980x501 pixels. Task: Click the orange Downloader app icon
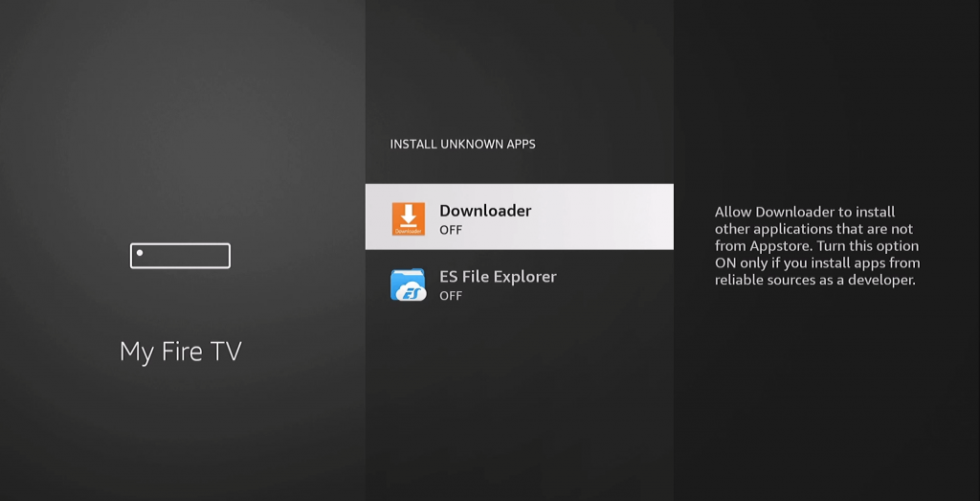408,219
